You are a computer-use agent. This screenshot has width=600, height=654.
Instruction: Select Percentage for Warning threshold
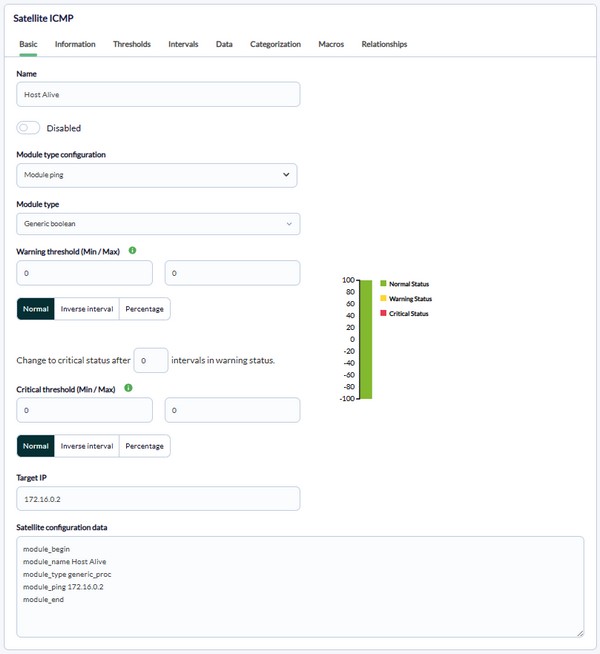[x=144, y=309]
